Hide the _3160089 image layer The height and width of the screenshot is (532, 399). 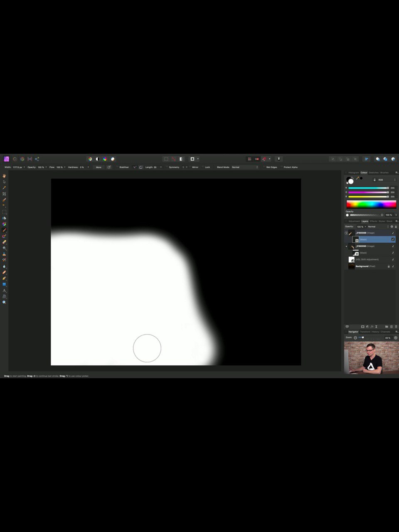393,233
